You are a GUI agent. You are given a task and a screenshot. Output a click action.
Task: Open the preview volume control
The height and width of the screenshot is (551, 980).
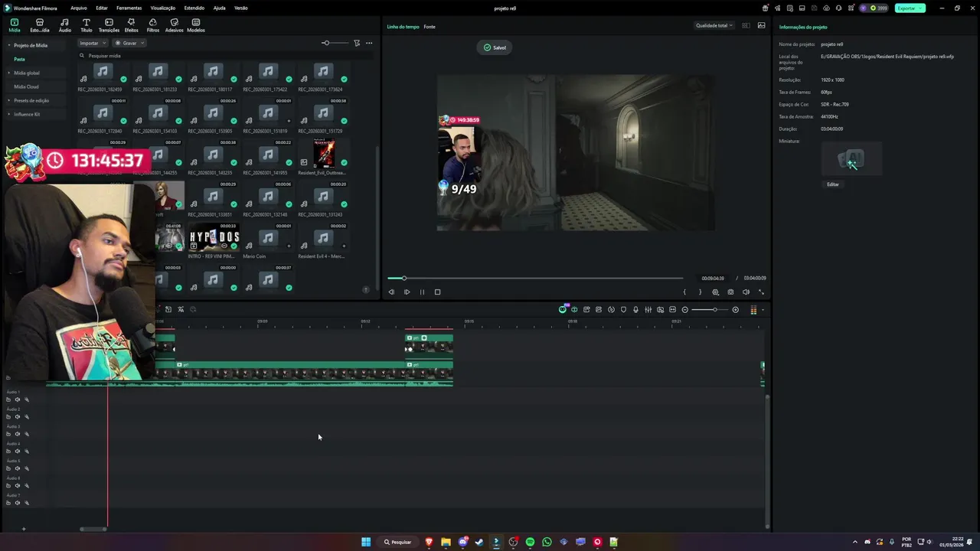[x=746, y=292]
